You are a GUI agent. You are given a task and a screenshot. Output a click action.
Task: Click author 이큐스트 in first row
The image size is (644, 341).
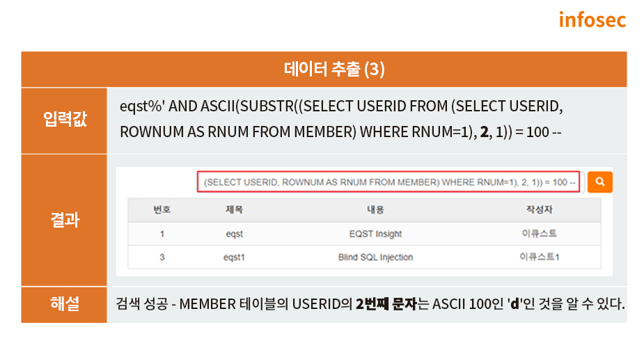[540, 234]
